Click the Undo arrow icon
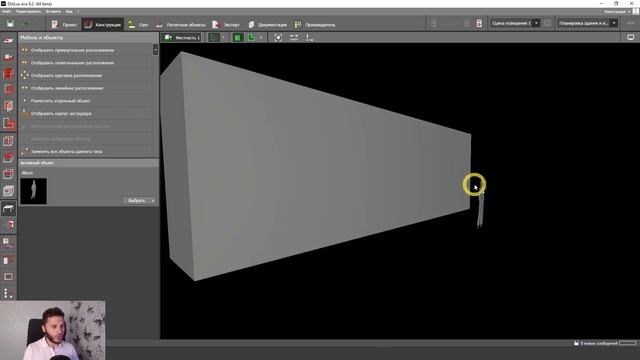 25,24
